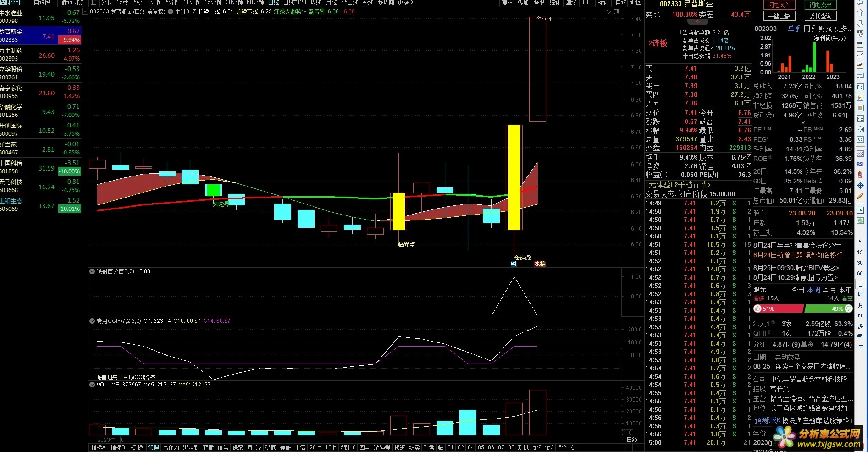Open the quote list grid icon
The image size is (868, 452).
point(860,44)
